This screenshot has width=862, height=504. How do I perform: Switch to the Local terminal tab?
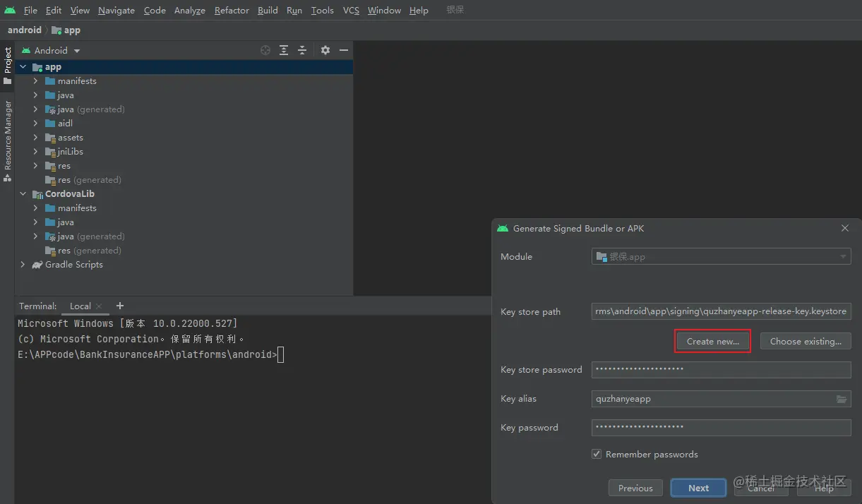(x=80, y=306)
